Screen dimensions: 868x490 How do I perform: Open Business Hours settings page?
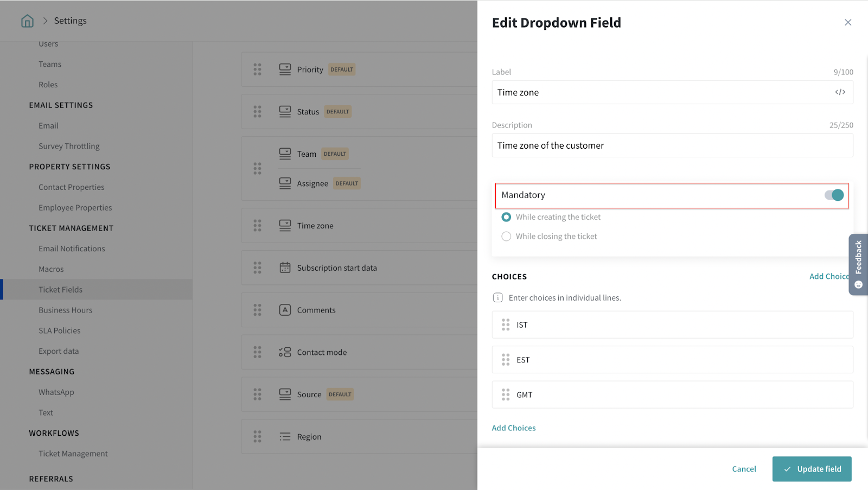point(65,310)
